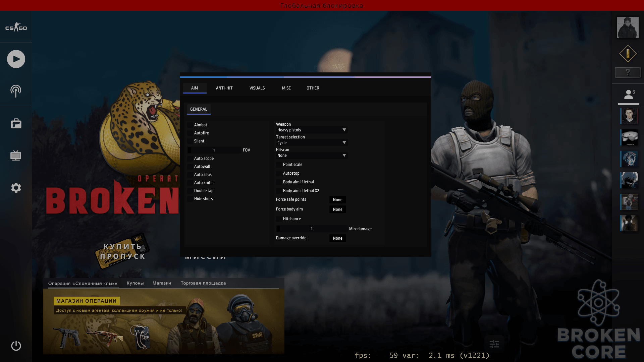Toggle Double tap checkbox

190,191
